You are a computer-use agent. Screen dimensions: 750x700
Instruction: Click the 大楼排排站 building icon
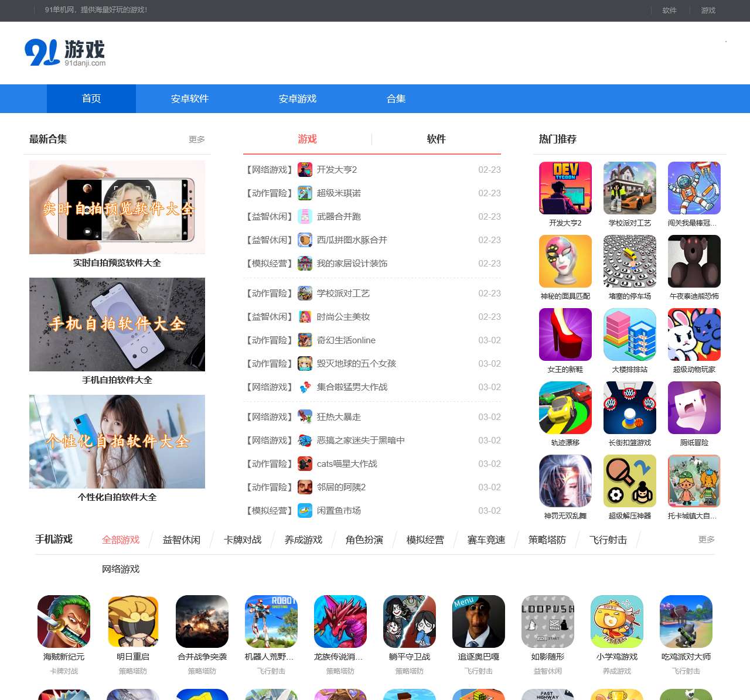[x=630, y=334]
